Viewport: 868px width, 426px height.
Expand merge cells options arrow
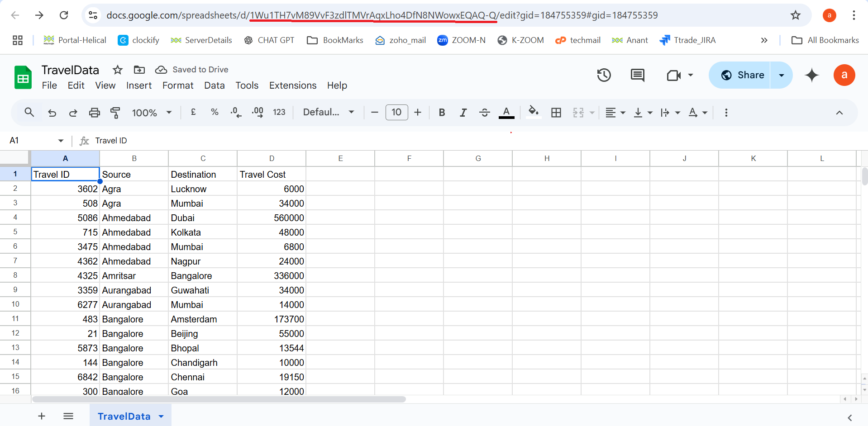[592, 113]
